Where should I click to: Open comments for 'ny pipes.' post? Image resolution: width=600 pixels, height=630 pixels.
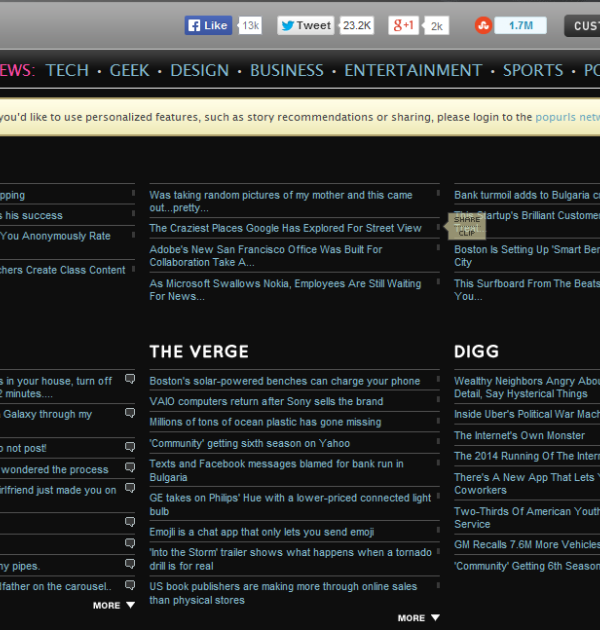point(130,564)
